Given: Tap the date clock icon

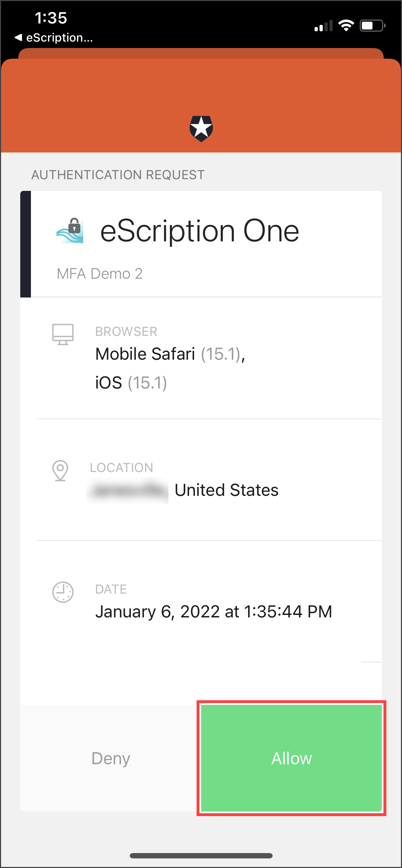Looking at the screenshot, I should coord(63,592).
